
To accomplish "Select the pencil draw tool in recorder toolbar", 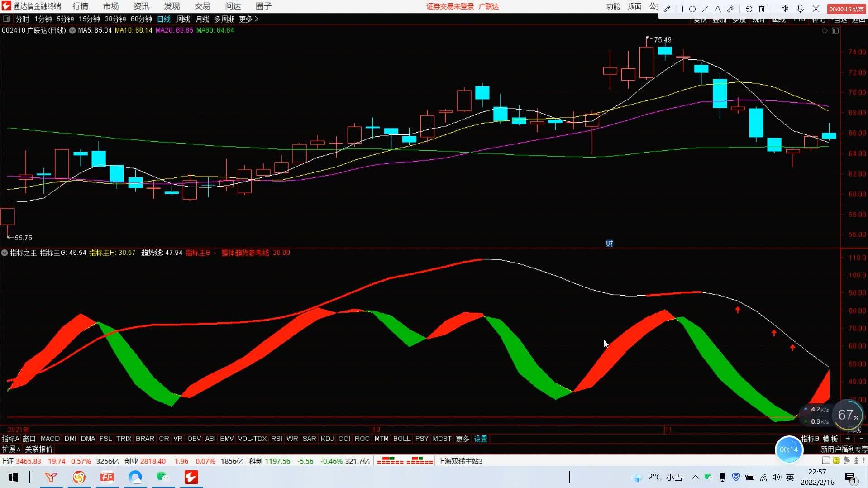I will pos(667,9).
